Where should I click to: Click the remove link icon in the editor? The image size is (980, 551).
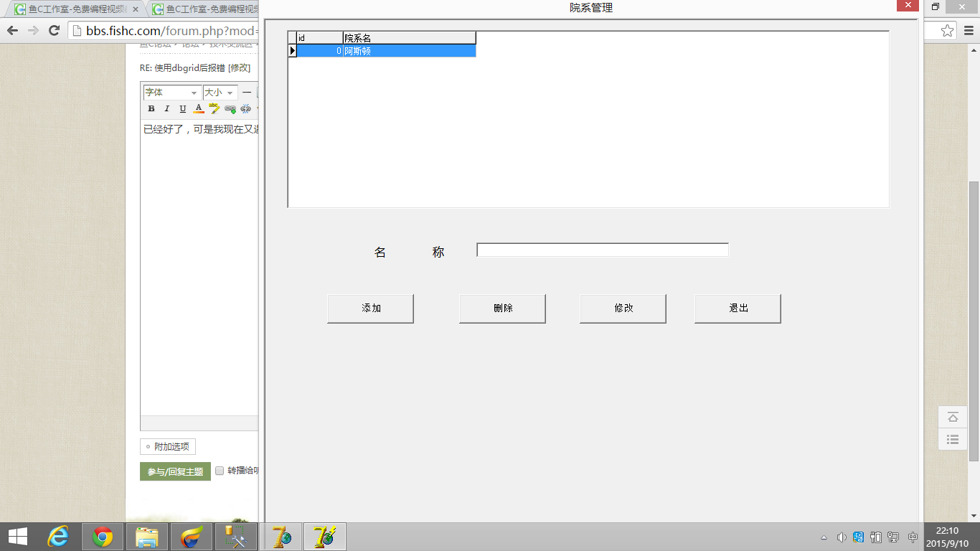tap(246, 109)
